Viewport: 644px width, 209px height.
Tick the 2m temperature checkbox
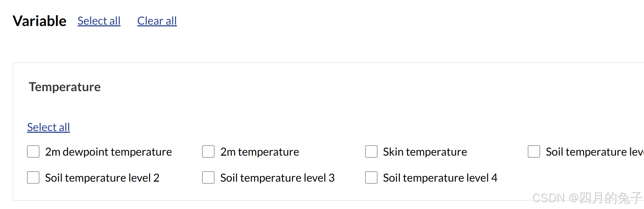point(208,151)
